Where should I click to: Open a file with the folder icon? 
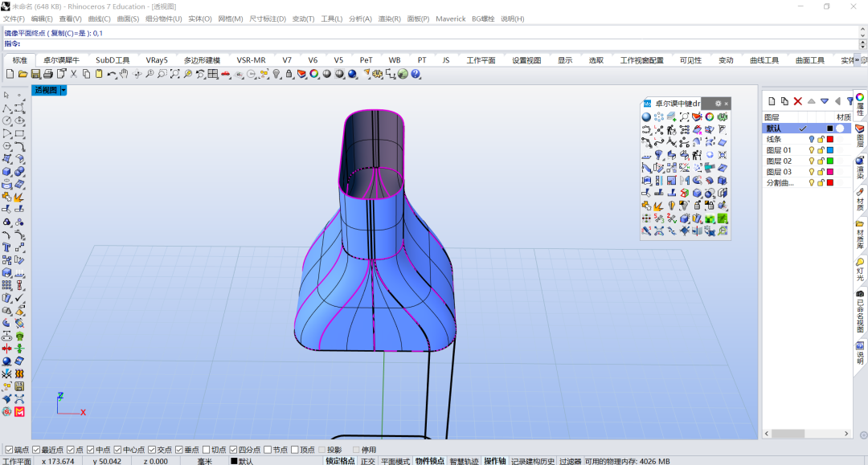pyautogui.click(x=23, y=74)
